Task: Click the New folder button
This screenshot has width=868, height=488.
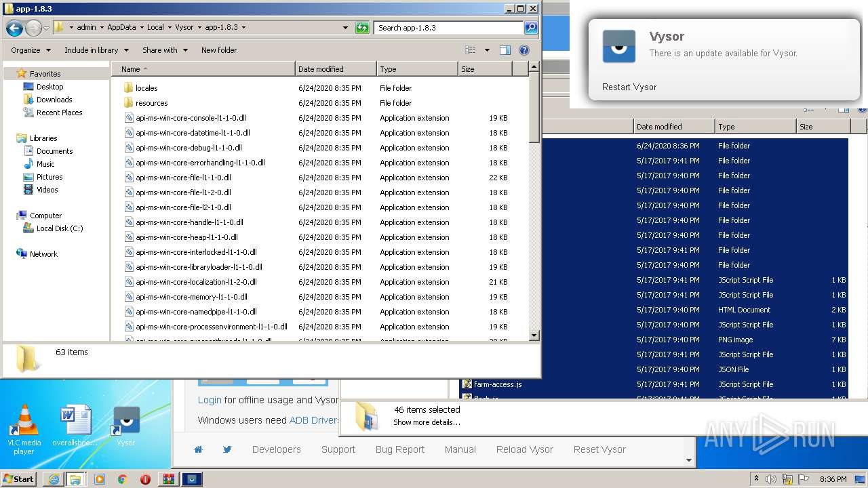Action: (x=219, y=50)
